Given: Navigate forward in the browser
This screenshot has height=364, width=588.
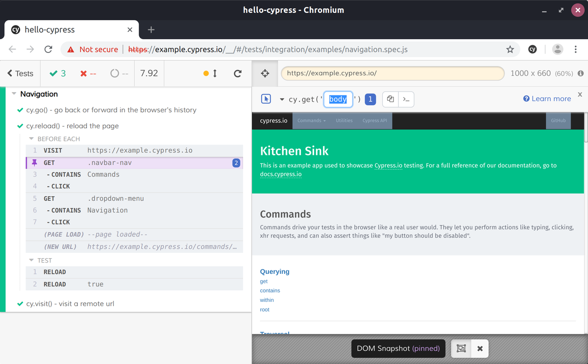Looking at the screenshot, I should click(30, 49).
